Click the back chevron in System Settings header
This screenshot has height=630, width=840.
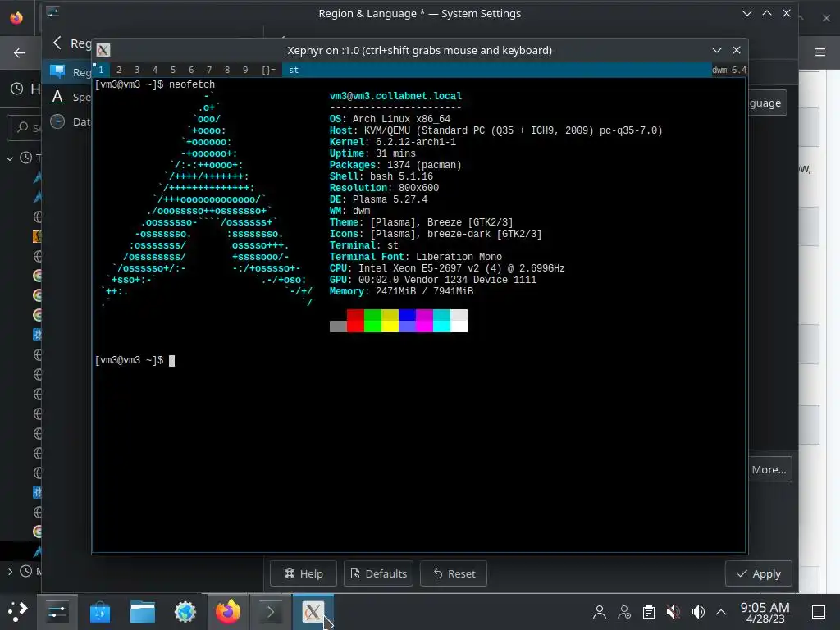coord(57,43)
